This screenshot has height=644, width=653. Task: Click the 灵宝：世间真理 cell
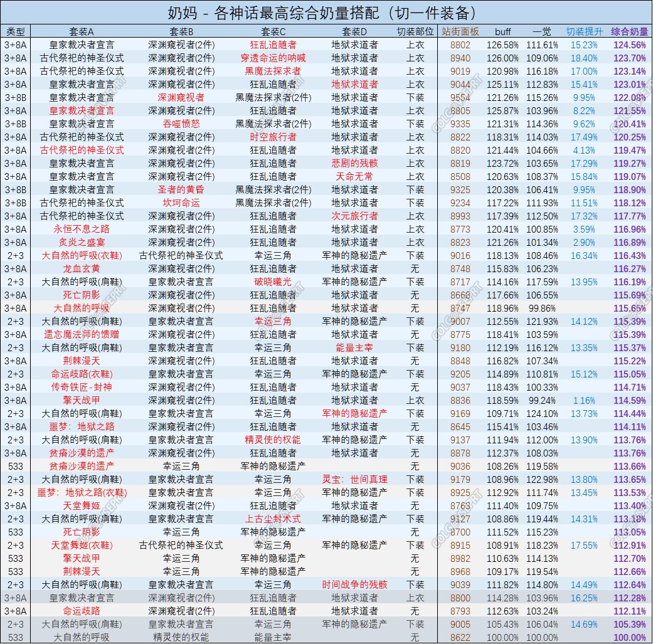point(355,479)
